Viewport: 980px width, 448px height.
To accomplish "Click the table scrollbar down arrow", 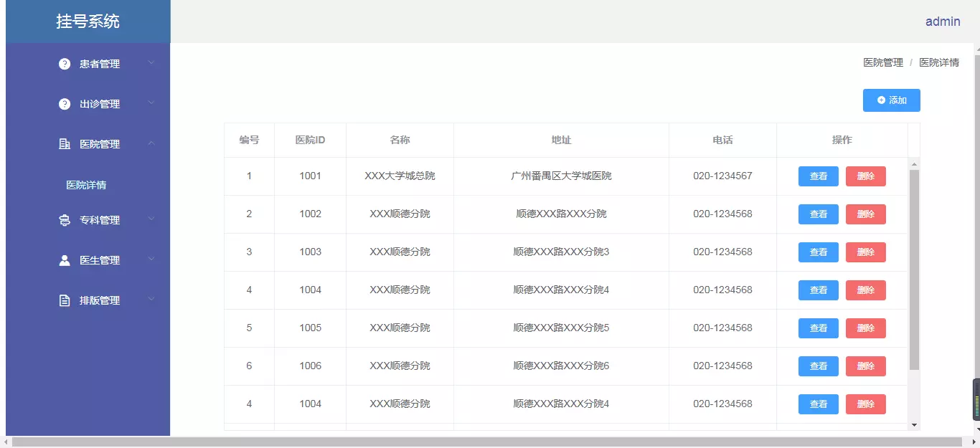I will (x=914, y=425).
